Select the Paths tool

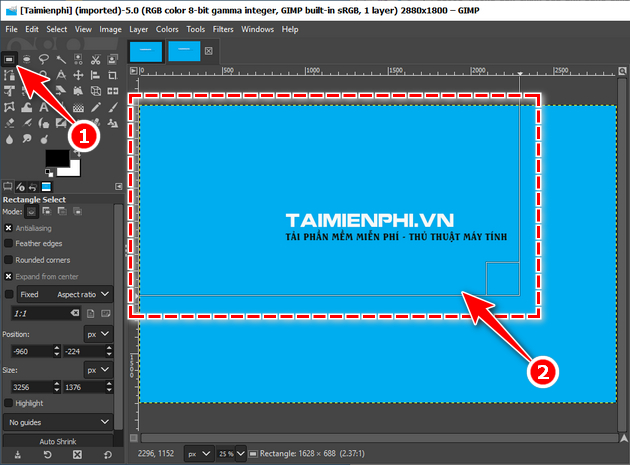9,75
